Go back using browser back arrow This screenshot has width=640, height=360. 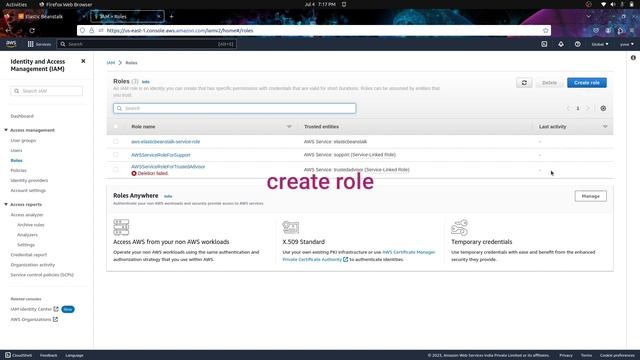coord(8,31)
